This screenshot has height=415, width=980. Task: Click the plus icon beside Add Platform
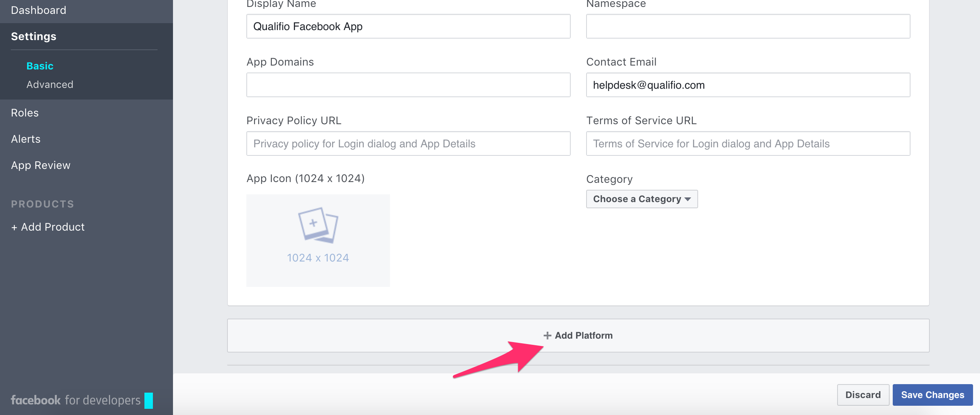[x=547, y=336]
